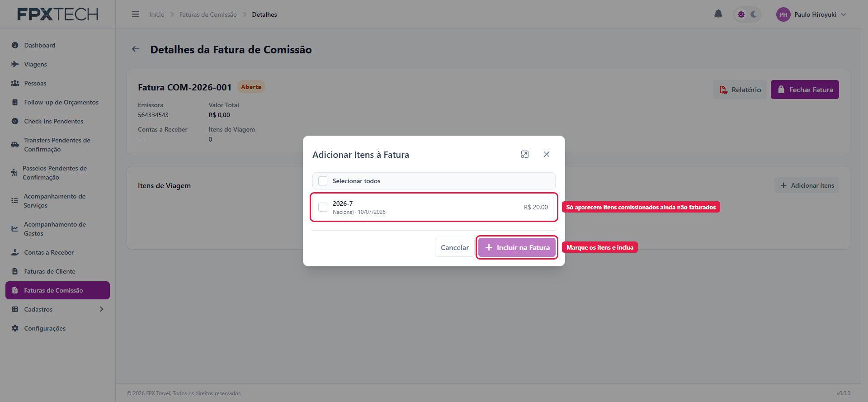868x402 pixels.
Task: Open the Paulo Hiroyuki user dropdown
Action: point(811,14)
